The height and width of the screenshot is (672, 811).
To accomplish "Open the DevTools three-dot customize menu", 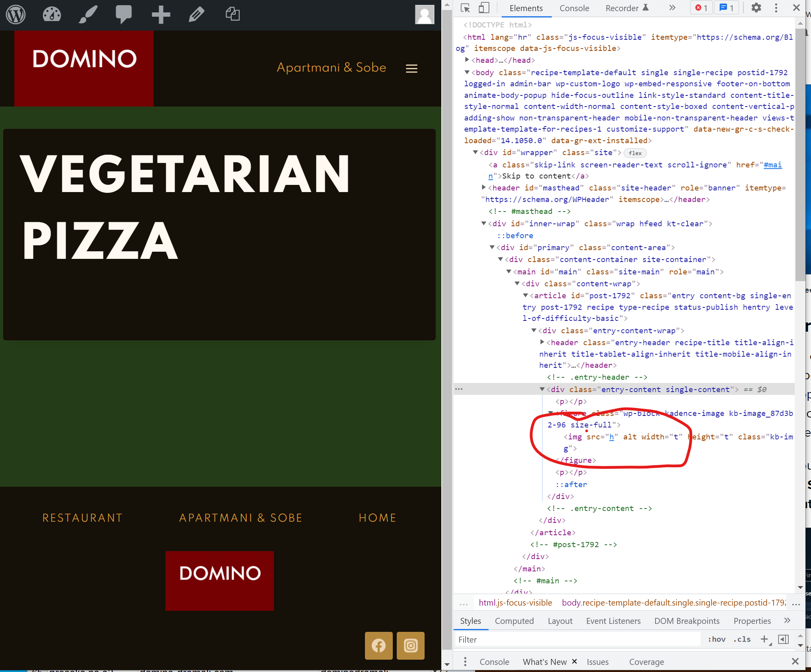I will [776, 8].
